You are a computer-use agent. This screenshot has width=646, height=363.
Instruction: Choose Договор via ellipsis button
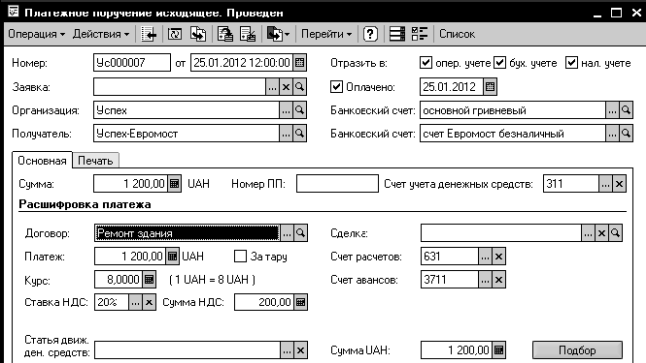tap(287, 233)
